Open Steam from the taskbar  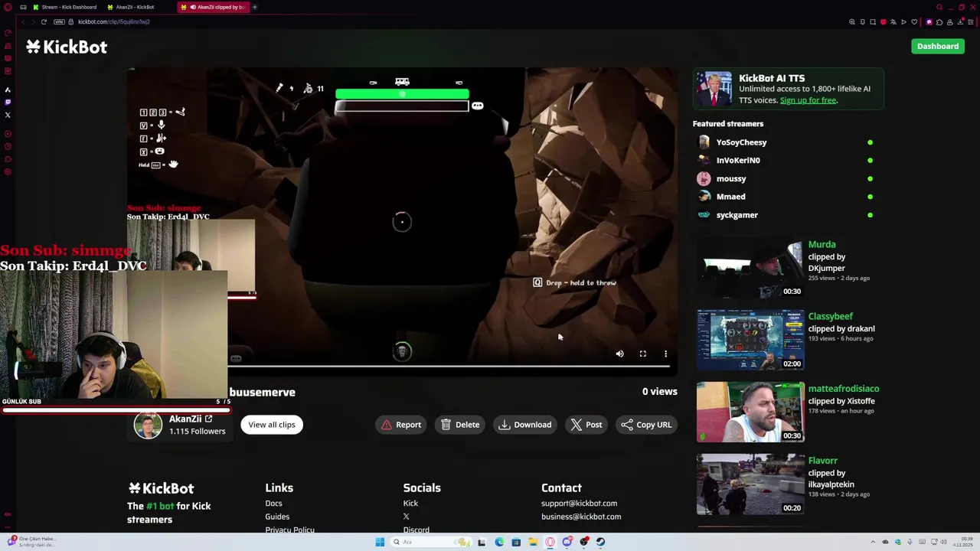600,542
